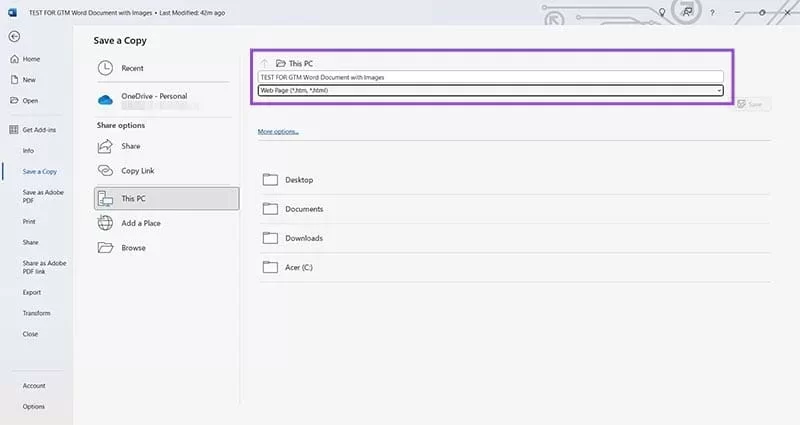Click the up arrow beside This PC
This screenshot has height=425, width=800.
click(264, 62)
